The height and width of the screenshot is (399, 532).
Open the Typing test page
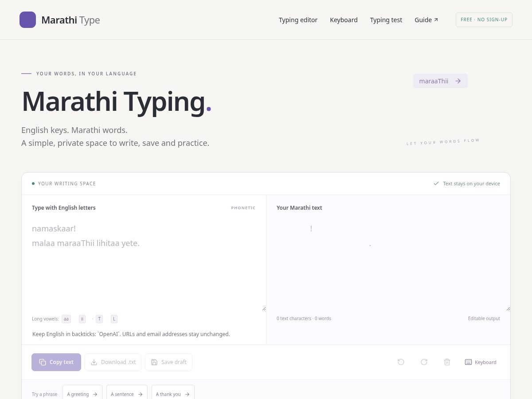coord(386,20)
